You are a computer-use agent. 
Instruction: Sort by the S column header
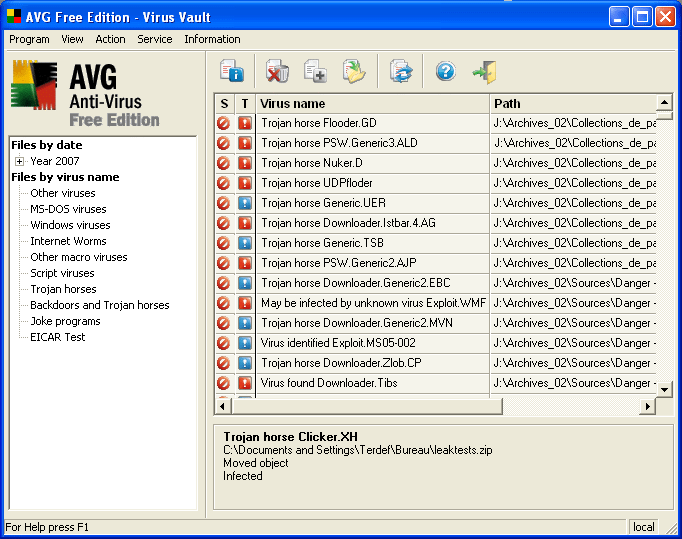coord(224,104)
